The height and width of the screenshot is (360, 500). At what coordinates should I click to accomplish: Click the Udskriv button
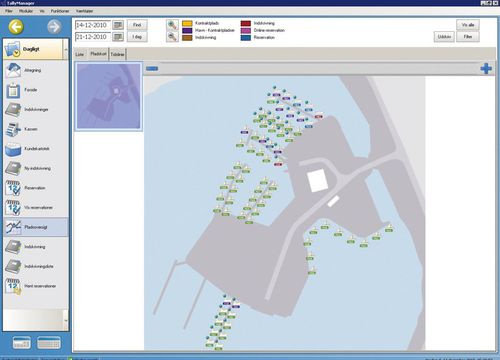(444, 37)
